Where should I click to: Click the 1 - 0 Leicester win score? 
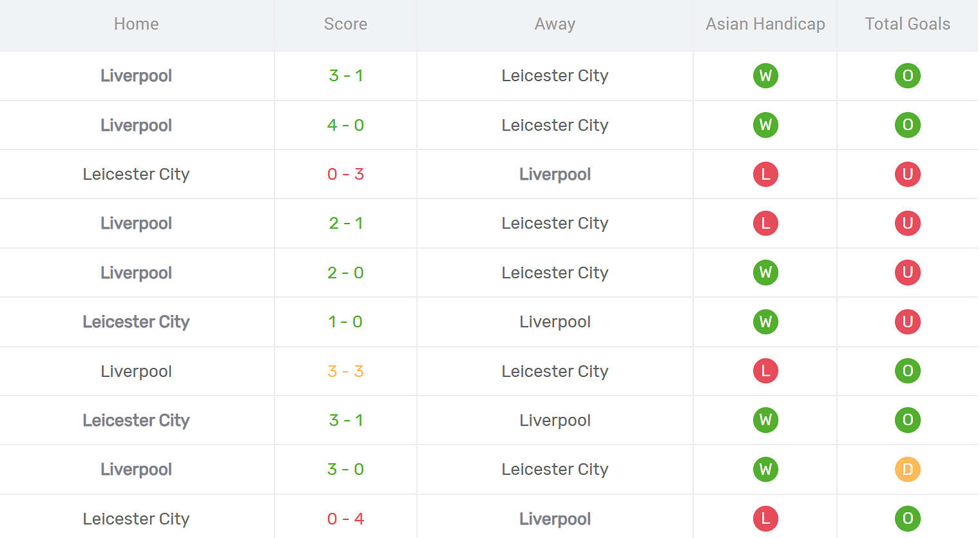click(x=345, y=322)
